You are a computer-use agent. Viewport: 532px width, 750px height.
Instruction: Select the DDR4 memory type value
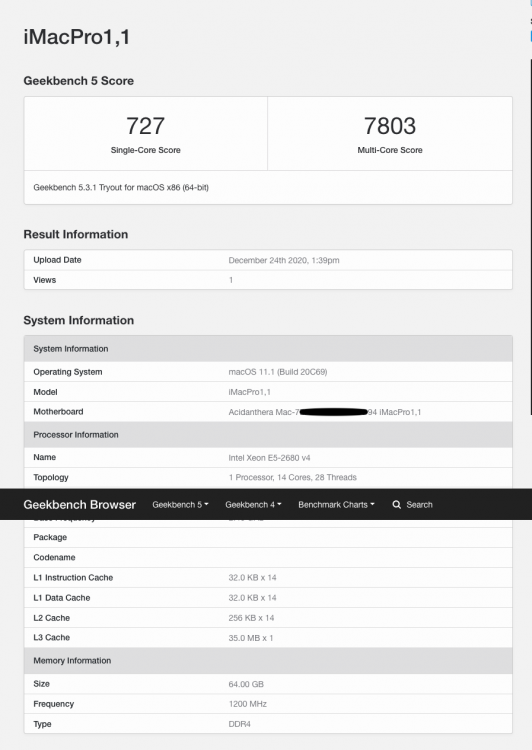tap(239, 724)
